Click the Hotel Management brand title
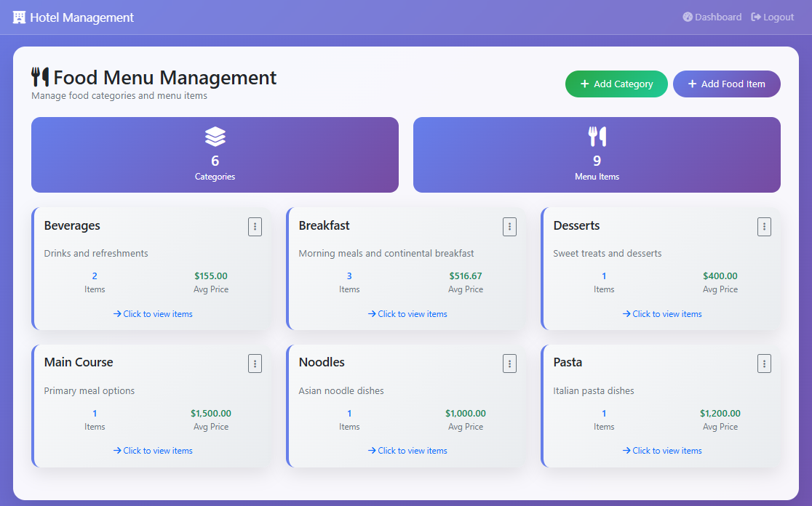Screen dimensions: 812x506 tap(81, 17)
